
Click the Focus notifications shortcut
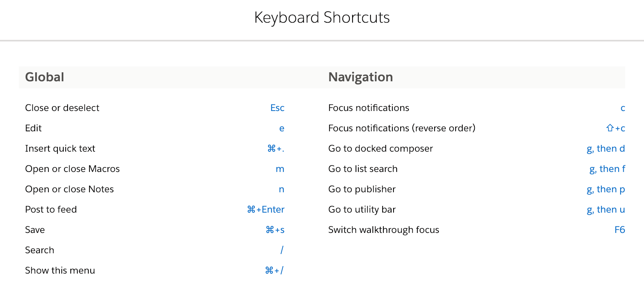pos(623,108)
